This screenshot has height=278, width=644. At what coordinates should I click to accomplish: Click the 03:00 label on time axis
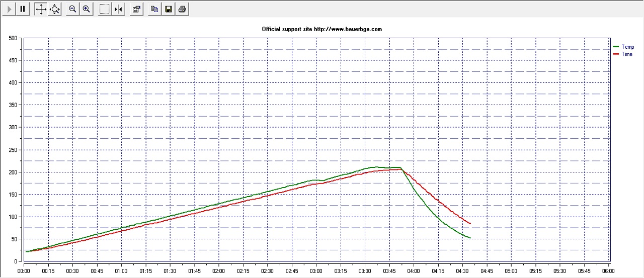click(316, 270)
